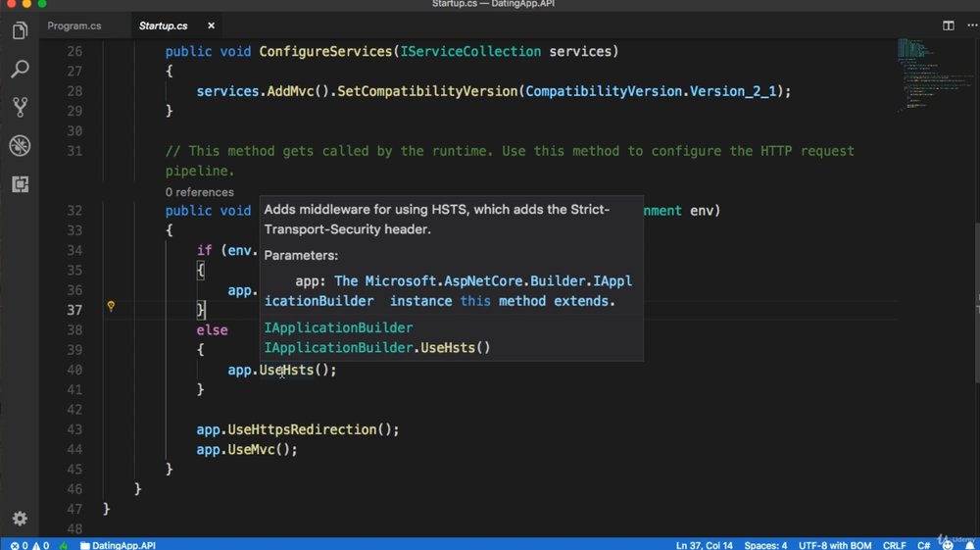
Task: Click the else keyword on line 38
Action: point(212,330)
